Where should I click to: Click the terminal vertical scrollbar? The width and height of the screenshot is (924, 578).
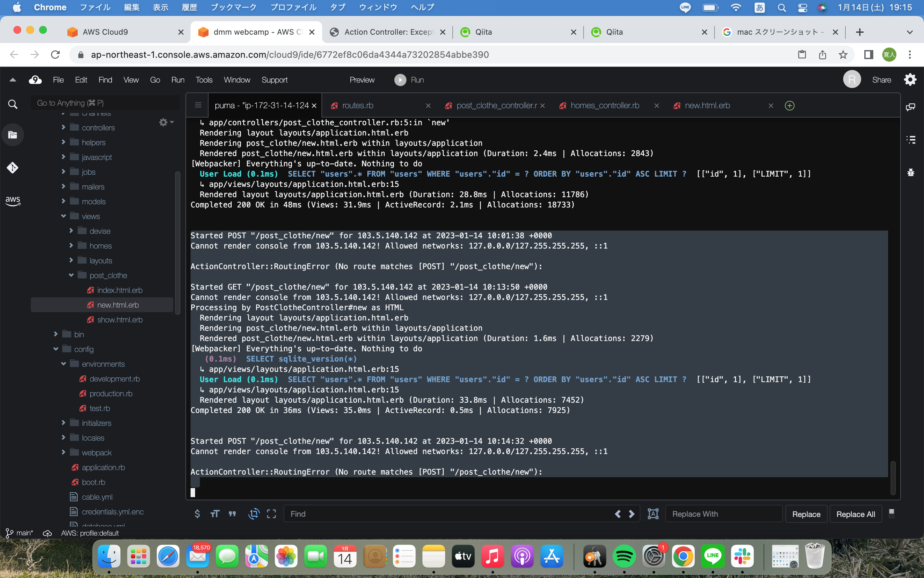pos(893,478)
